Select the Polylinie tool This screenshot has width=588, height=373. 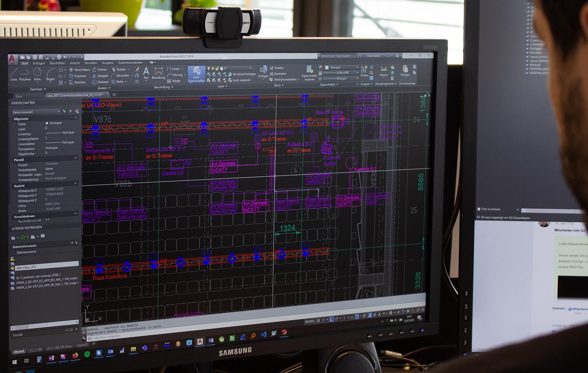25,74
